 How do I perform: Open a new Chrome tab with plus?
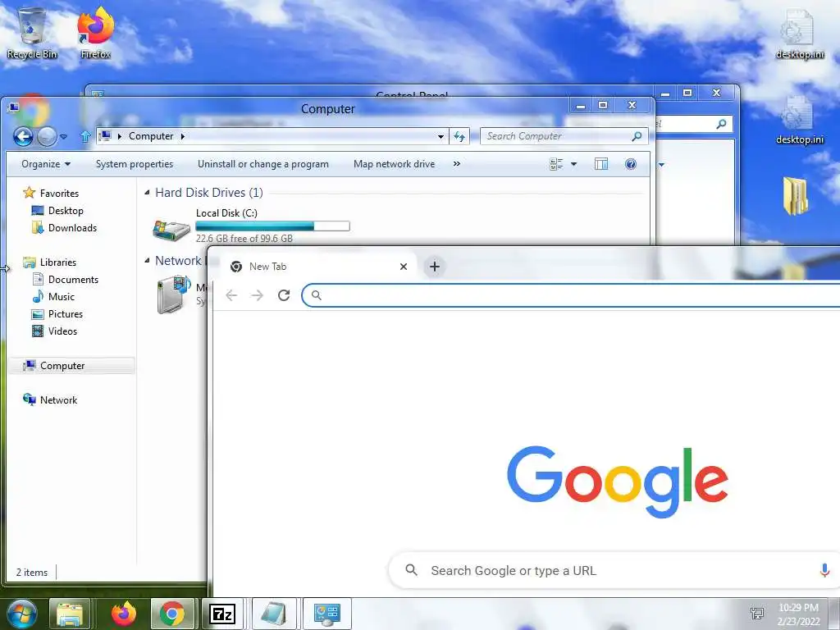click(x=435, y=267)
